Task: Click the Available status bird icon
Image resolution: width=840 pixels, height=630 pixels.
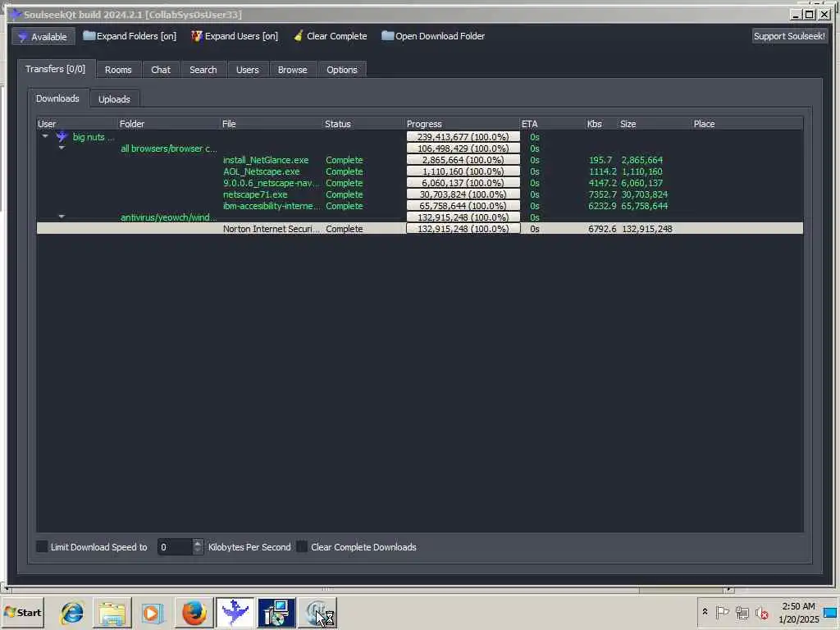Action: [22, 37]
